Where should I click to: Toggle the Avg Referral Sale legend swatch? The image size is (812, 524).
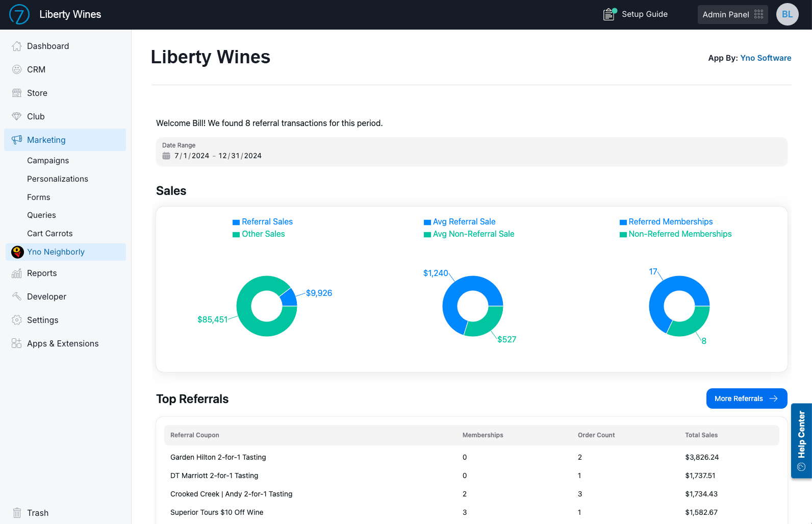427,222
